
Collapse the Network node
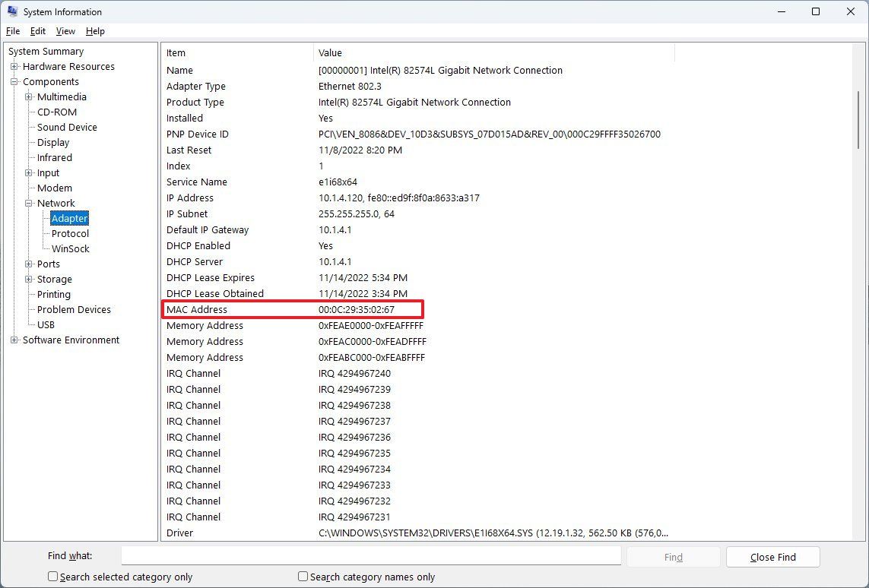[29, 203]
